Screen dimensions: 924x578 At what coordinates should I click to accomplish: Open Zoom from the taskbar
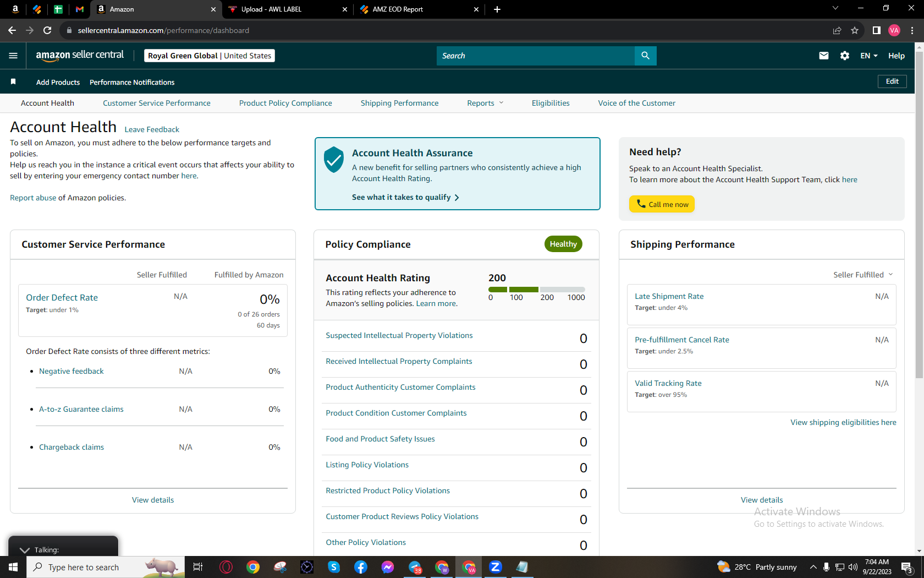point(496,567)
